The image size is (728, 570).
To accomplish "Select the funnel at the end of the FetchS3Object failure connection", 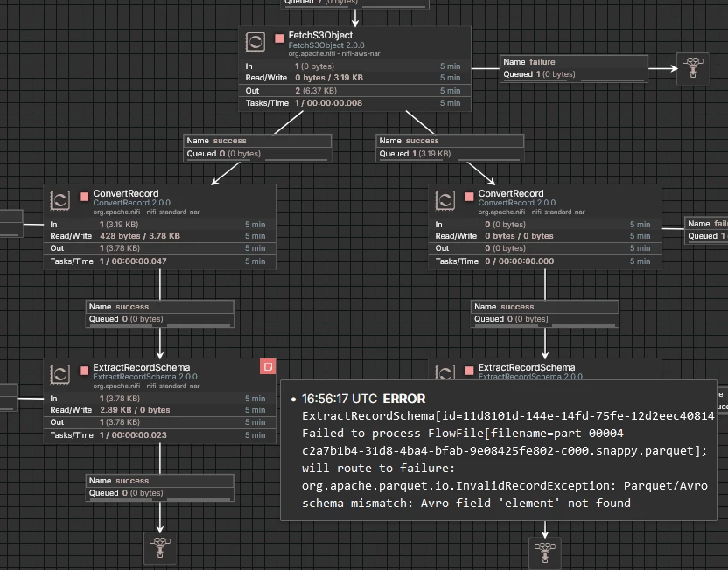I will [x=693, y=68].
